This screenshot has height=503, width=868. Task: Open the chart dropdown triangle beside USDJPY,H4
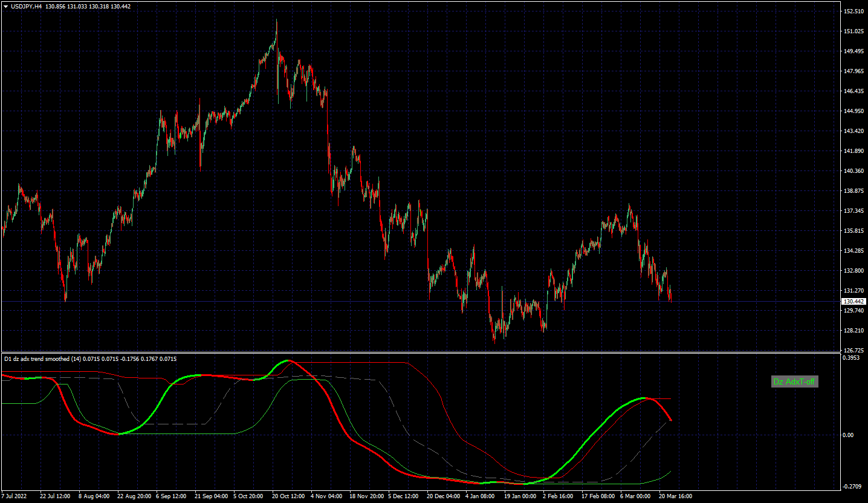tap(5, 6)
